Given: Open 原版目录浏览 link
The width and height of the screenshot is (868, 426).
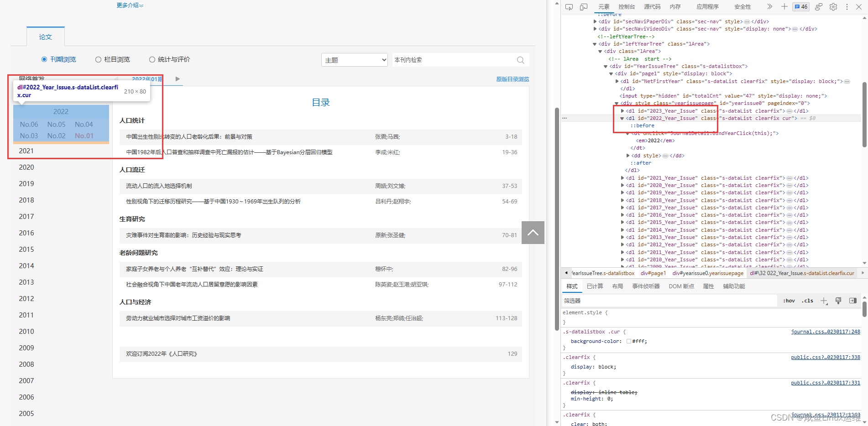Looking at the screenshot, I should tap(512, 79).
